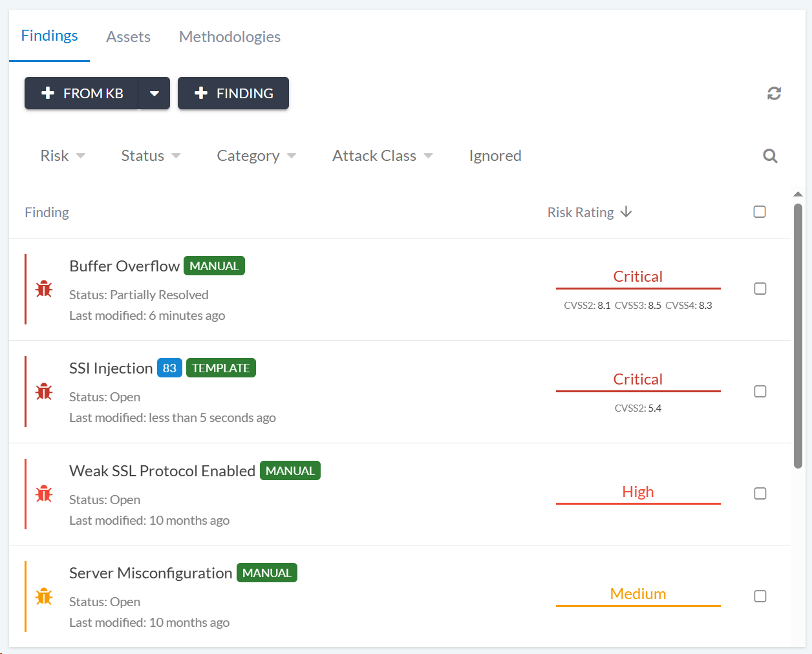Click the Risk Rating sort arrow

[x=626, y=212]
